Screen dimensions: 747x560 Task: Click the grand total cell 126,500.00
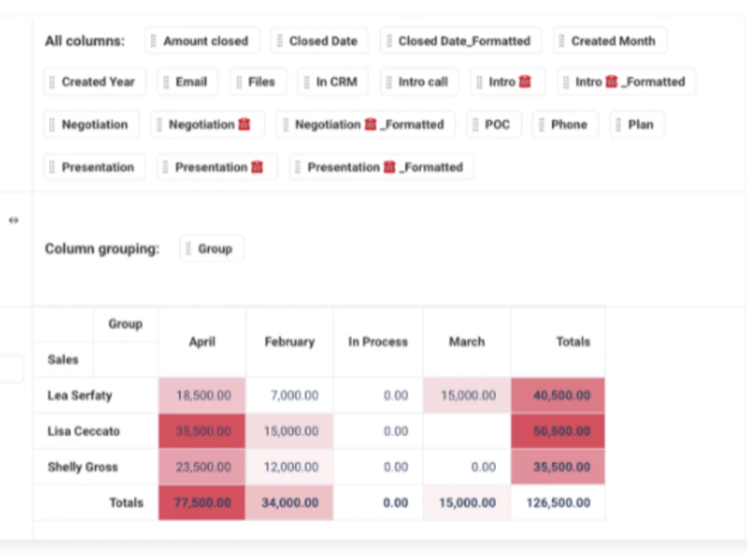tap(558, 503)
